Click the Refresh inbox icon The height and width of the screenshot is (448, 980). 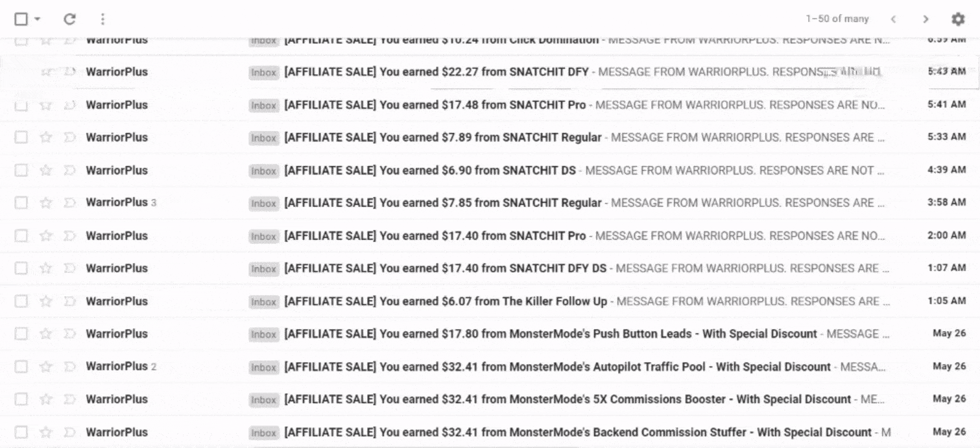click(x=69, y=19)
